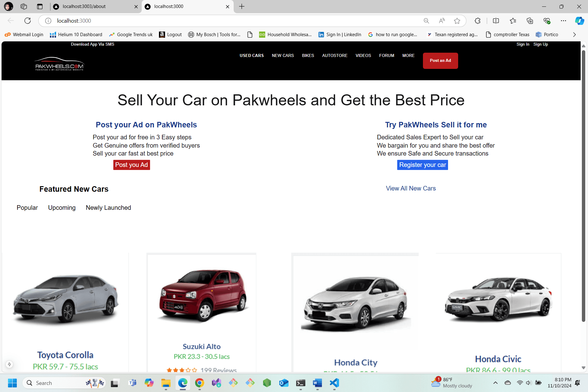Click the Post an Ad button
Screen dimensions: 588x392
[x=440, y=61]
